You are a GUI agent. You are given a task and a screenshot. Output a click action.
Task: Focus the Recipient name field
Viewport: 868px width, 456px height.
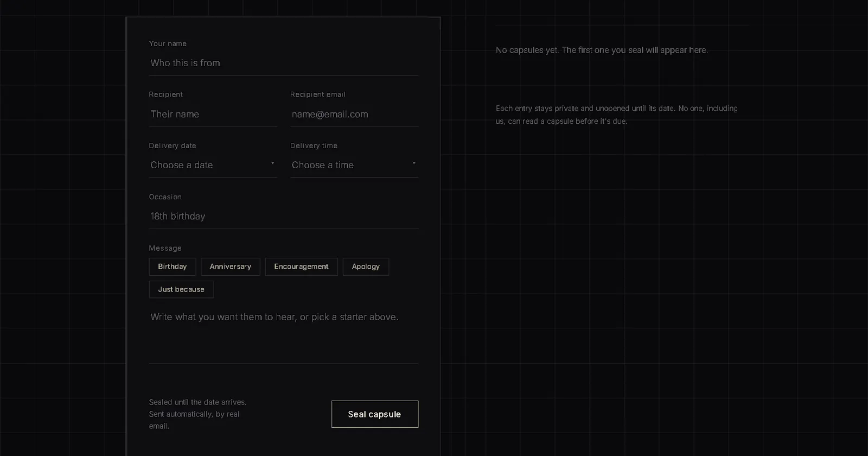213,114
